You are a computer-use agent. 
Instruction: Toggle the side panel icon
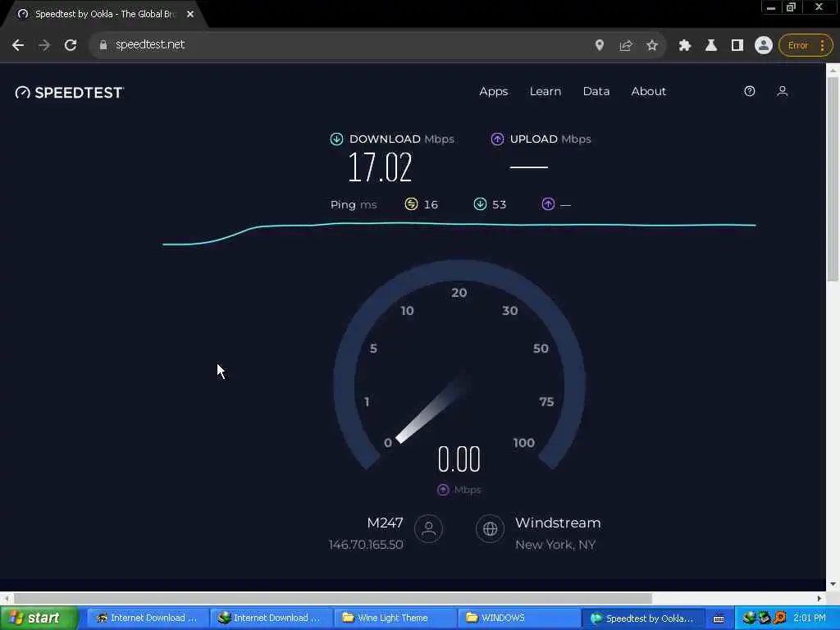click(x=737, y=46)
